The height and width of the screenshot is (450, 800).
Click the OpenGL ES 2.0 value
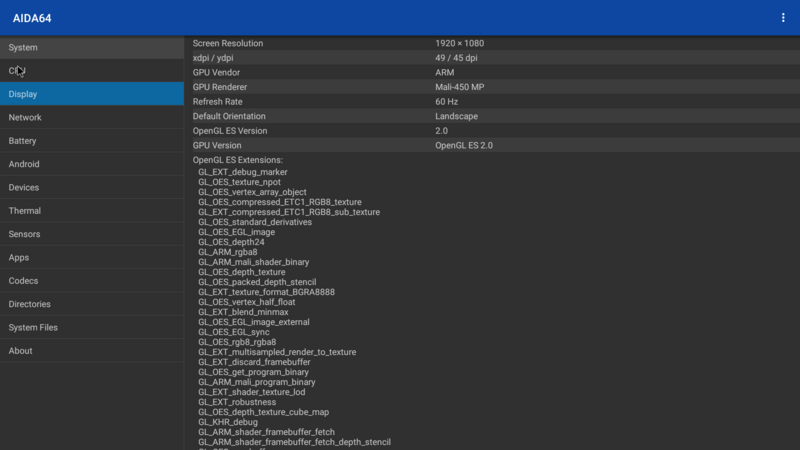tap(464, 145)
